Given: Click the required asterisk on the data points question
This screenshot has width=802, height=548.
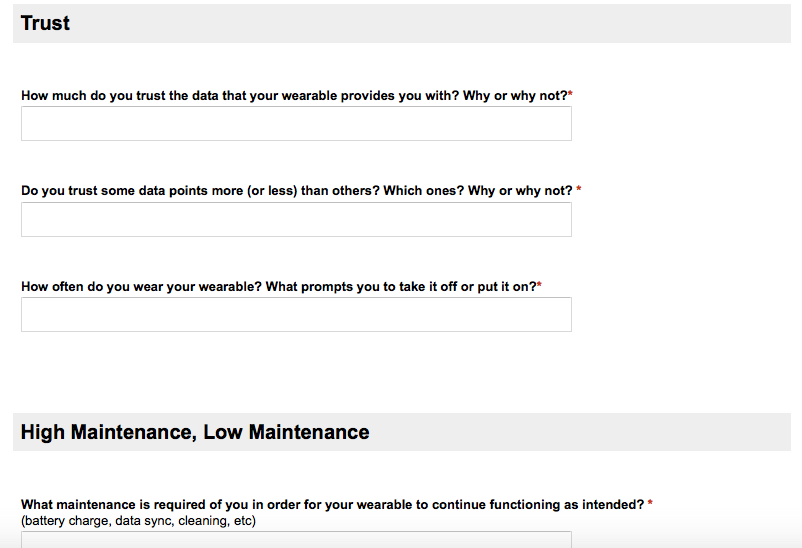Looking at the screenshot, I should click(x=579, y=189).
